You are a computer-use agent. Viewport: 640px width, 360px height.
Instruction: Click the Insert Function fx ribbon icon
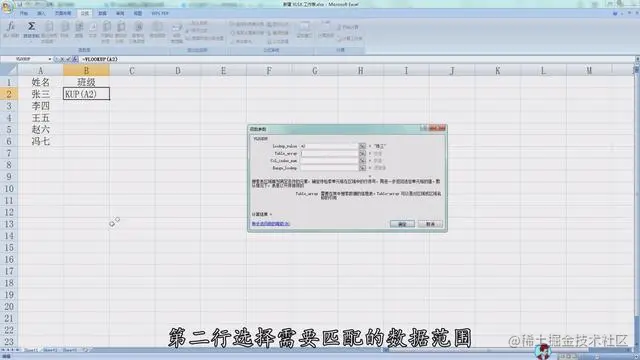(11, 27)
